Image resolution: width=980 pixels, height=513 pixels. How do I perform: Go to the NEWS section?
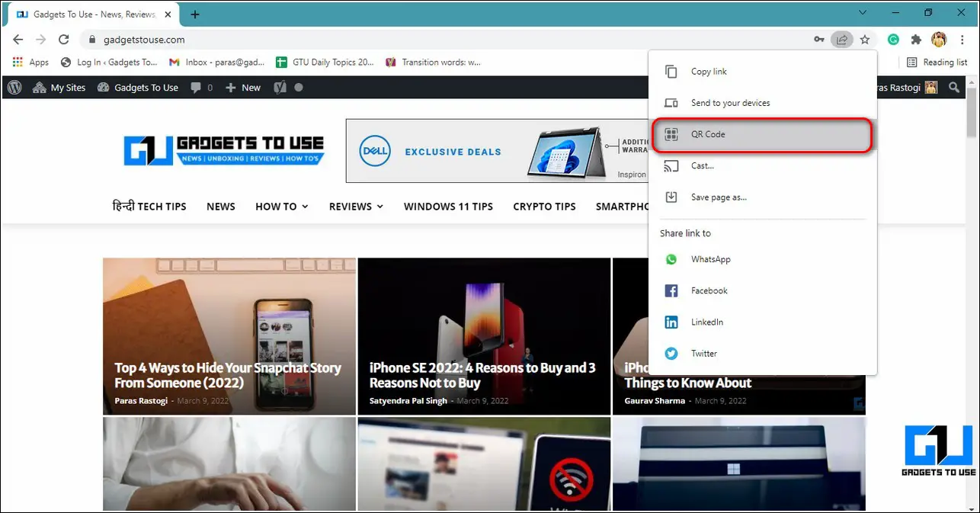(x=221, y=207)
